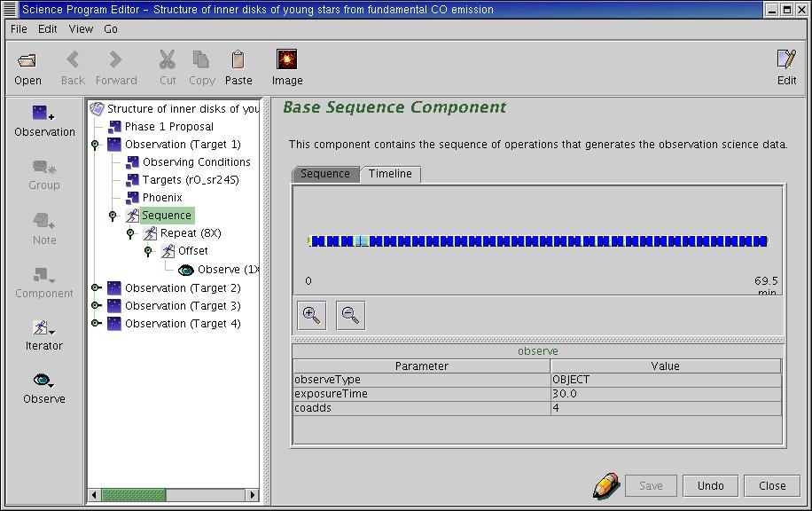Click the Parameter column header

tap(422, 366)
